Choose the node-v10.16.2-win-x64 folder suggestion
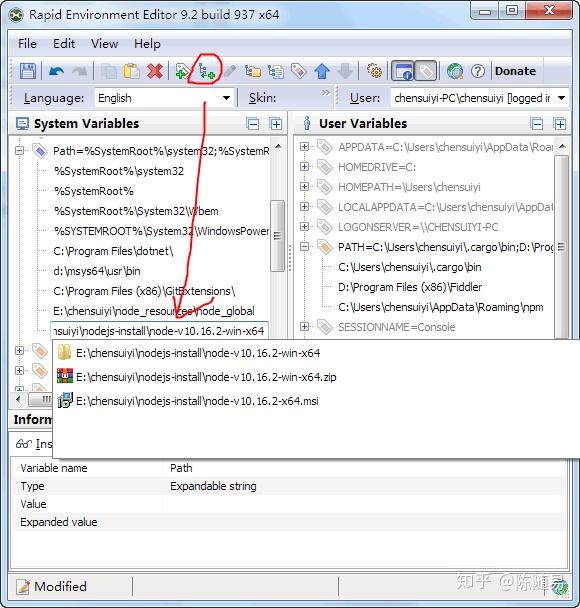Viewport: 580px width, 608px height. 198,353
